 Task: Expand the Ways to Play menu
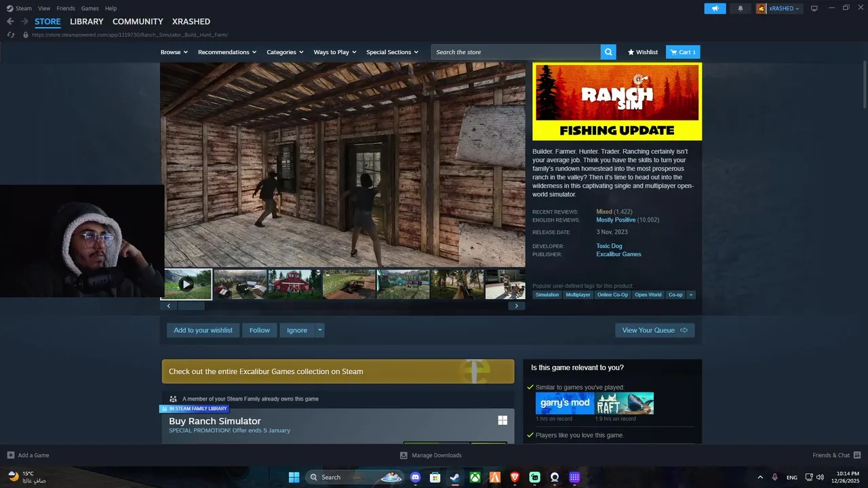pyautogui.click(x=335, y=52)
